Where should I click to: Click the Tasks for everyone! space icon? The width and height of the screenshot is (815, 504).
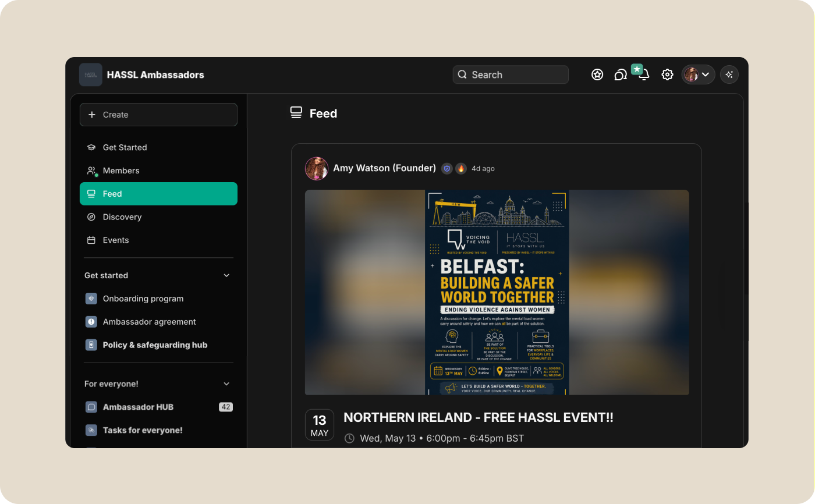91,430
